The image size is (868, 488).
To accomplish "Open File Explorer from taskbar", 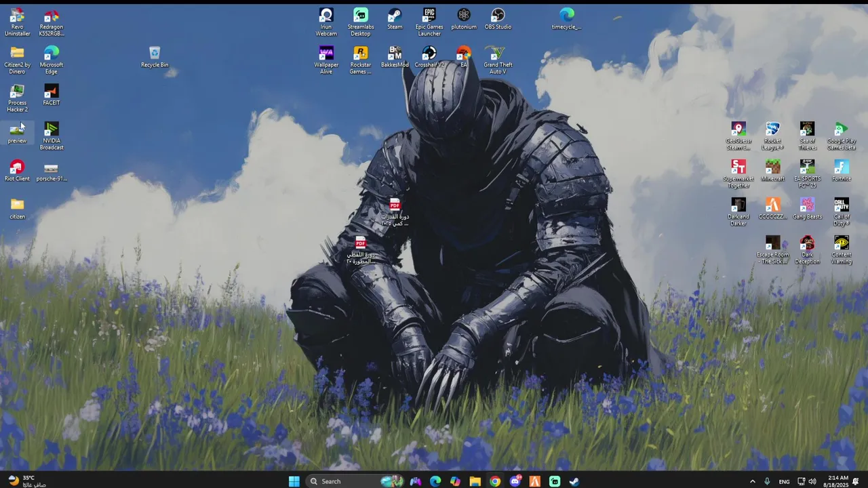I will click(x=475, y=481).
